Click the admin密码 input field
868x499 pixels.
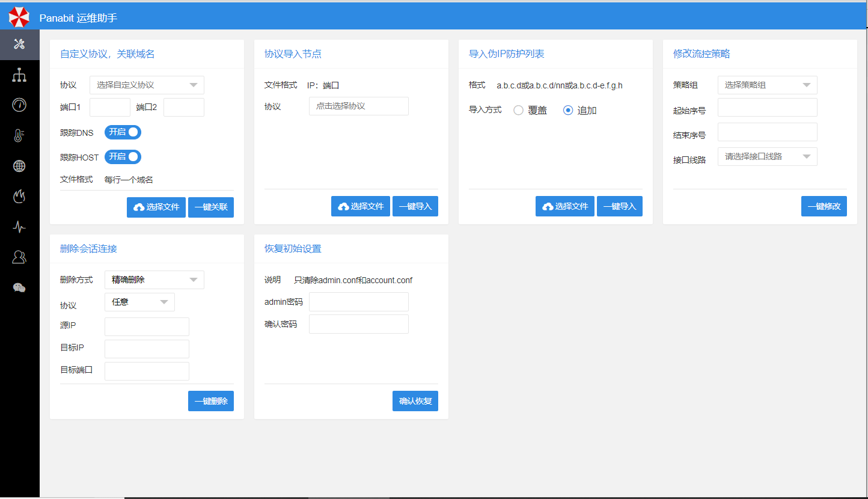[x=358, y=302]
